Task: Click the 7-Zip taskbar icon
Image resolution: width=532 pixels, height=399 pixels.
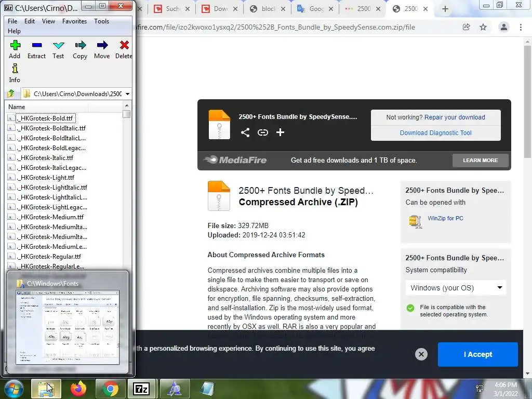Action: coord(142,389)
